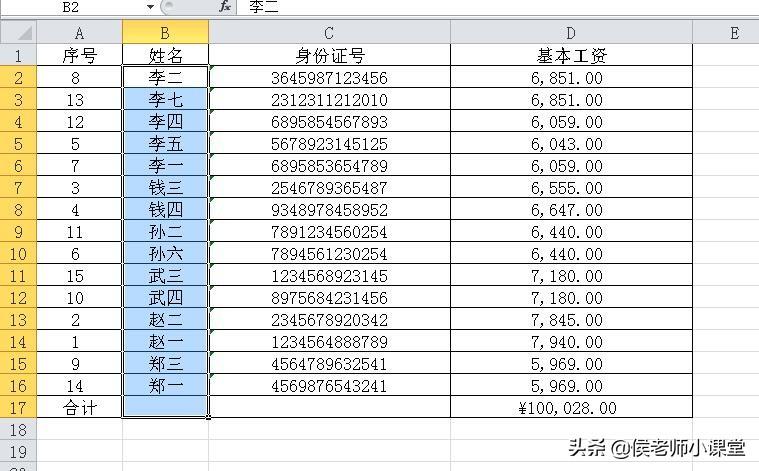Select the cell containing 郑一

pyautogui.click(x=165, y=386)
